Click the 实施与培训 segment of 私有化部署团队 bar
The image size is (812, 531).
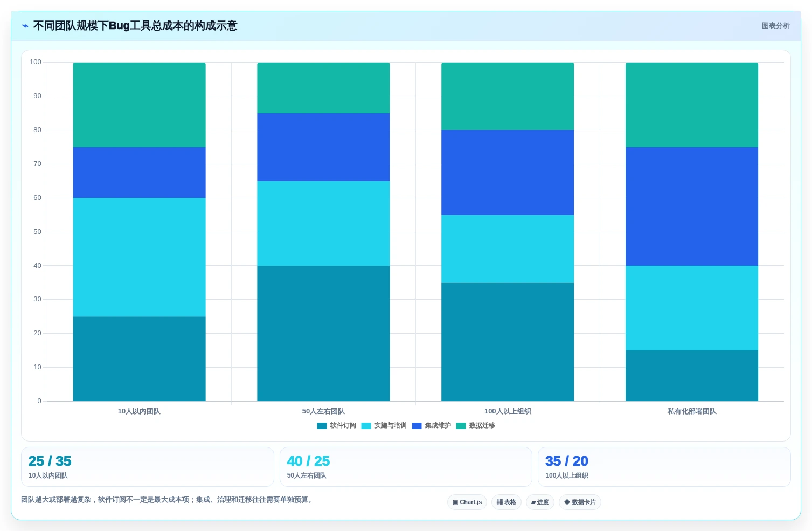pos(692,308)
